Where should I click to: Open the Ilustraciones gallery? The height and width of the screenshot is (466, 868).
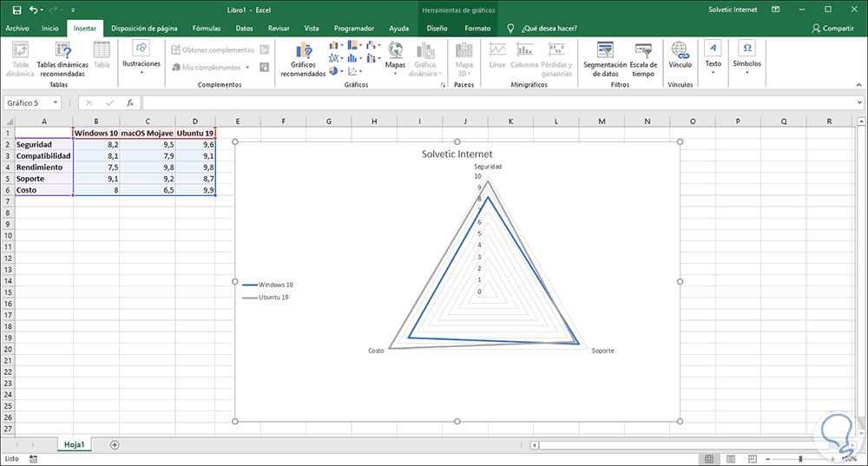coord(141,59)
